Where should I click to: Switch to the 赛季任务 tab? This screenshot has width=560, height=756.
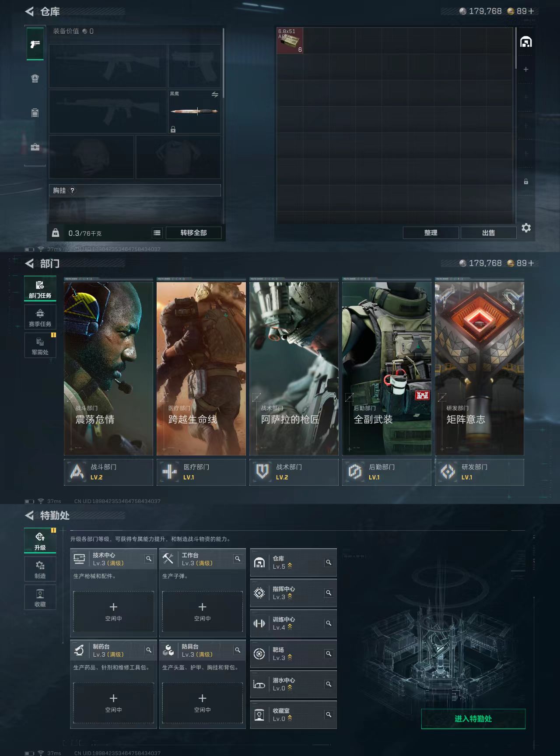[40, 318]
